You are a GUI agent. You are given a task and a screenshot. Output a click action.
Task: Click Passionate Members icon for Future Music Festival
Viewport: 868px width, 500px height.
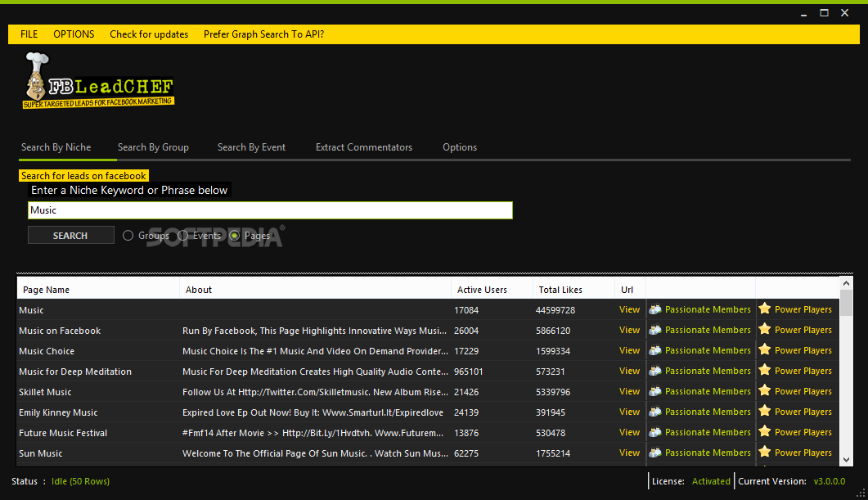click(x=654, y=432)
